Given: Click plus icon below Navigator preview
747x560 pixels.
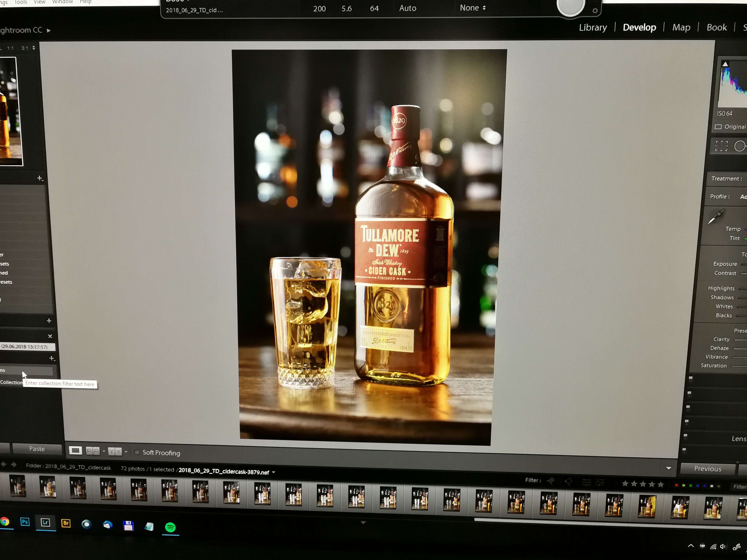Looking at the screenshot, I should [40, 178].
